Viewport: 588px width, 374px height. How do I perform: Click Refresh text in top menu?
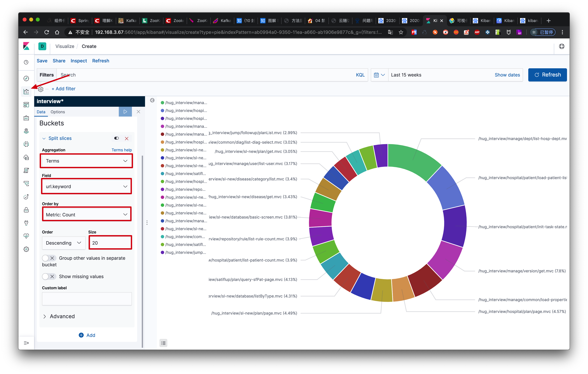(101, 61)
